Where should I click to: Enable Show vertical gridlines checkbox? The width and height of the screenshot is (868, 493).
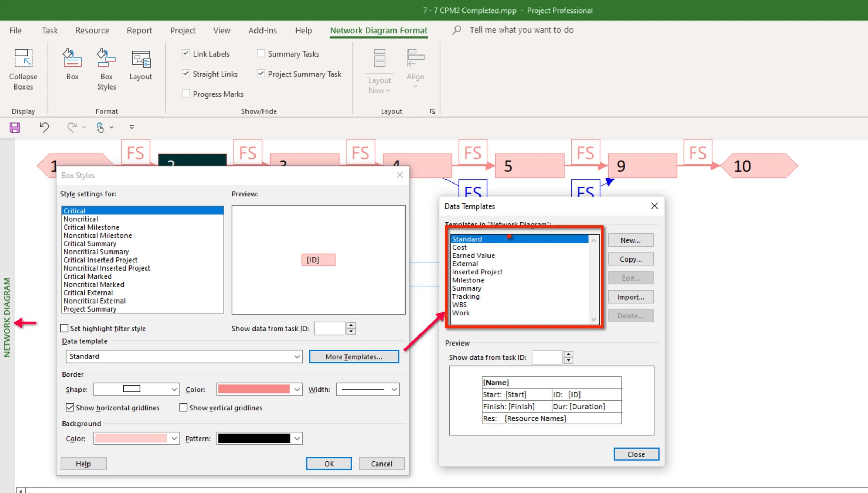183,408
